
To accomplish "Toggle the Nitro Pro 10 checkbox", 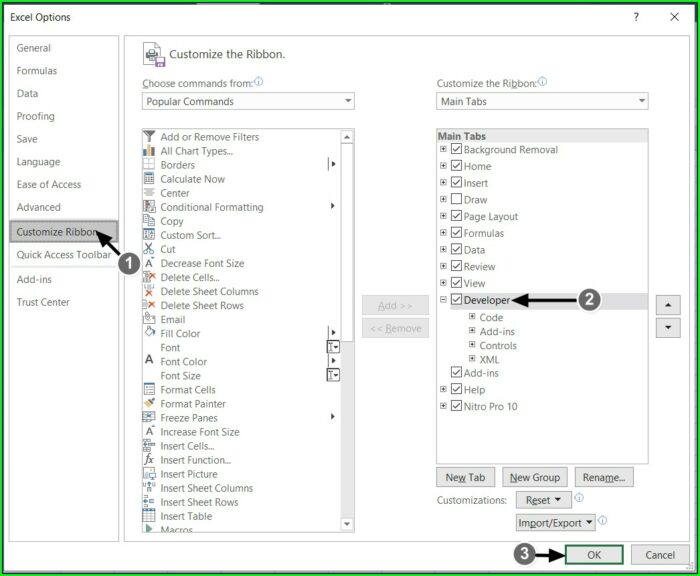I will point(456,405).
